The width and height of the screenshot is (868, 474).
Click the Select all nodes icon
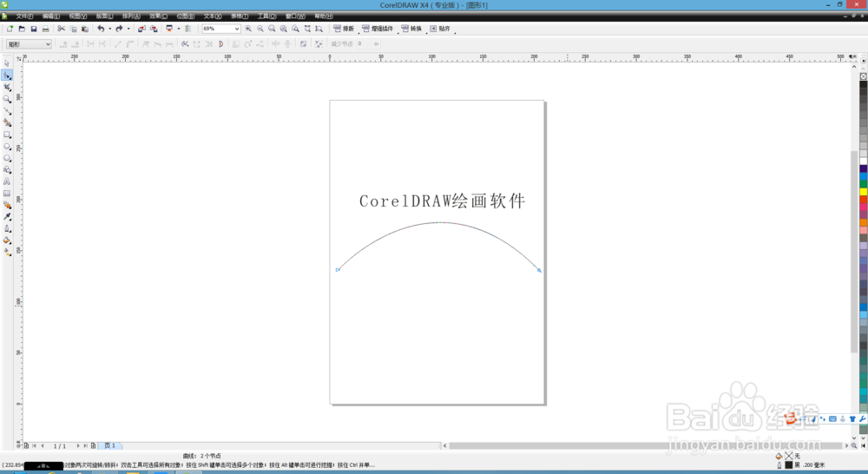point(319,43)
